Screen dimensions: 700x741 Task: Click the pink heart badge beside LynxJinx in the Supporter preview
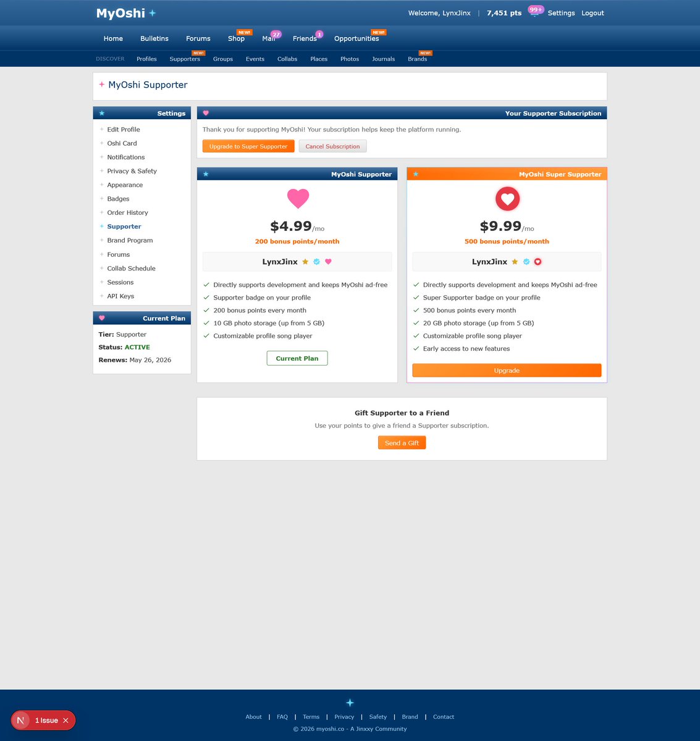pyautogui.click(x=328, y=262)
